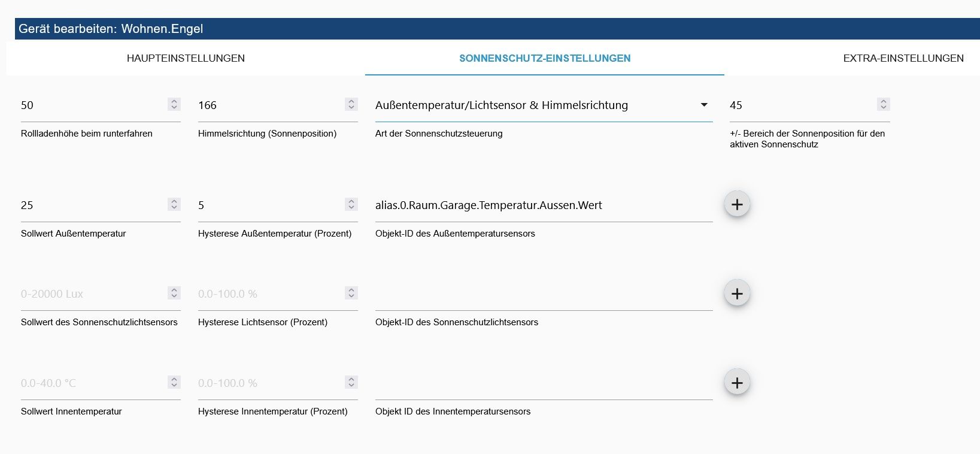Click stepper arrows of Sollwert Außentemperatur
The width and height of the screenshot is (980, 454).
174,204
